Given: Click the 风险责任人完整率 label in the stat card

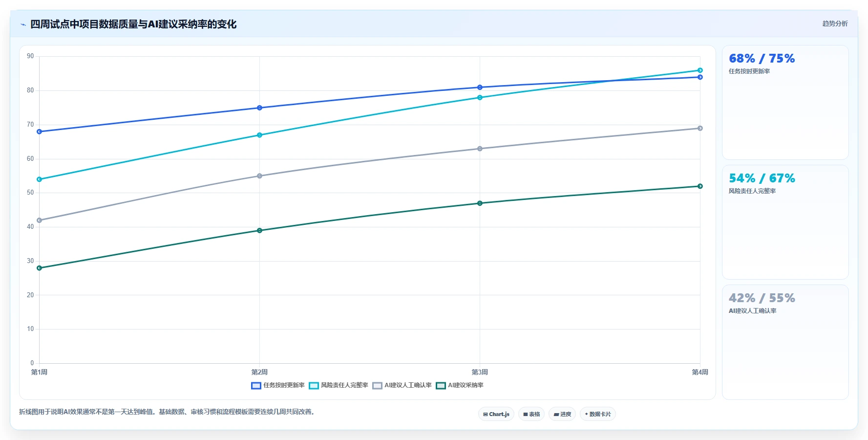Looking at the screenshot, I should coord(752,191).
